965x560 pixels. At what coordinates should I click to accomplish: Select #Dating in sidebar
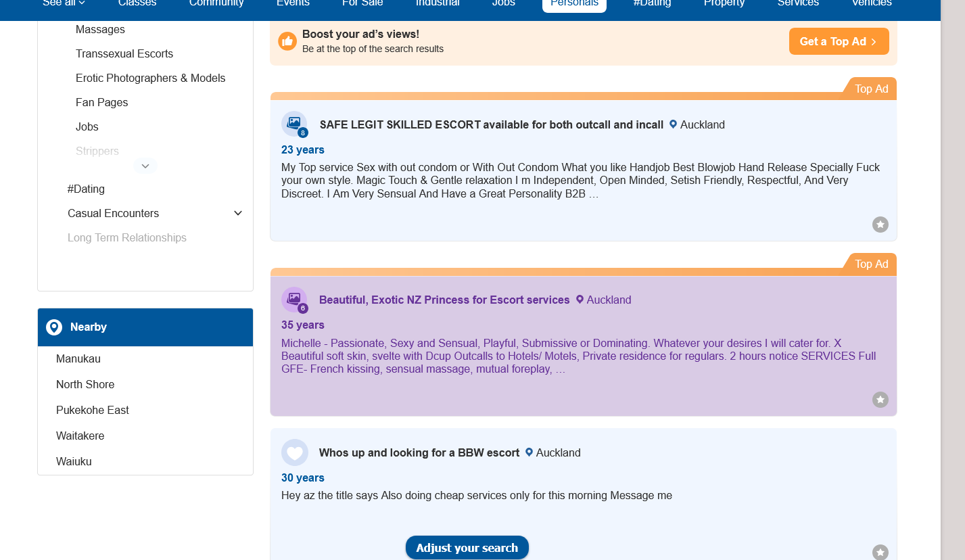pyautogui.click(x=86, y=189)
